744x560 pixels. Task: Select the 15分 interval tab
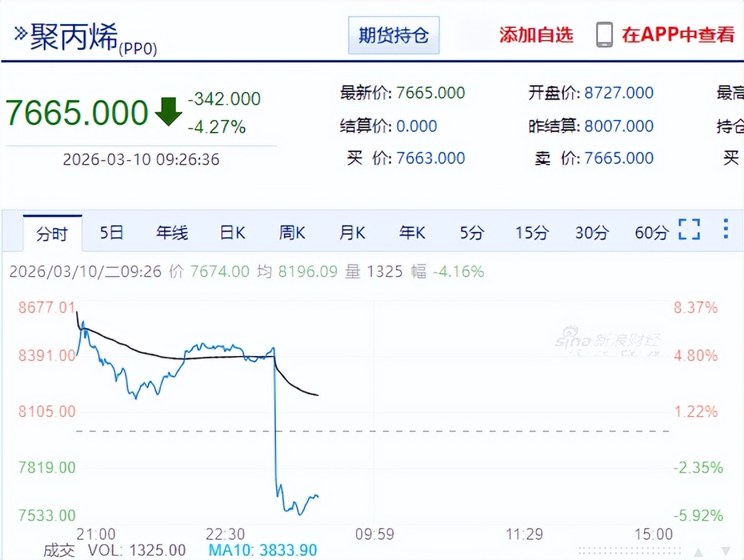531,233
